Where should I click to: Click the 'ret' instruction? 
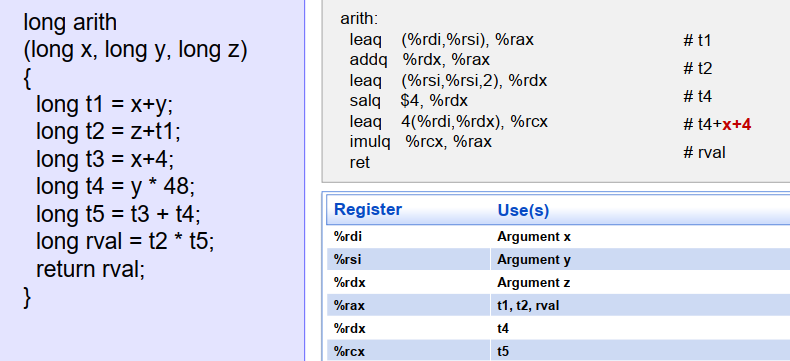[360, 163]
